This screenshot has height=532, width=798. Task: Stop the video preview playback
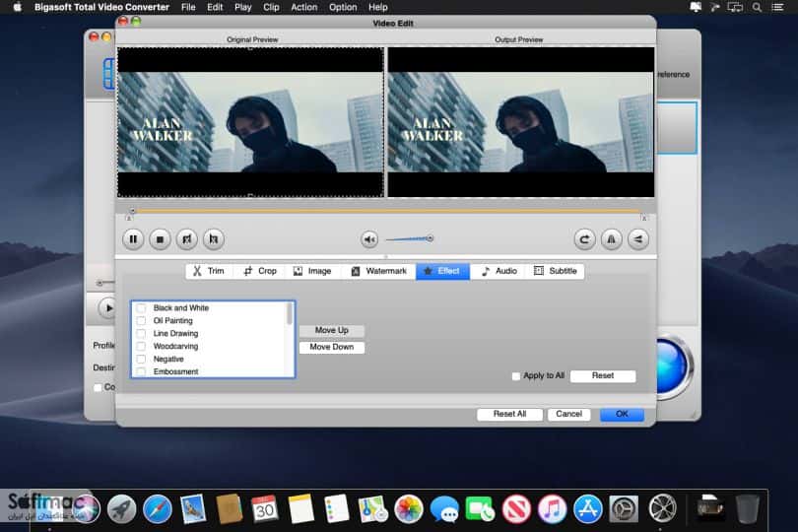160,239
